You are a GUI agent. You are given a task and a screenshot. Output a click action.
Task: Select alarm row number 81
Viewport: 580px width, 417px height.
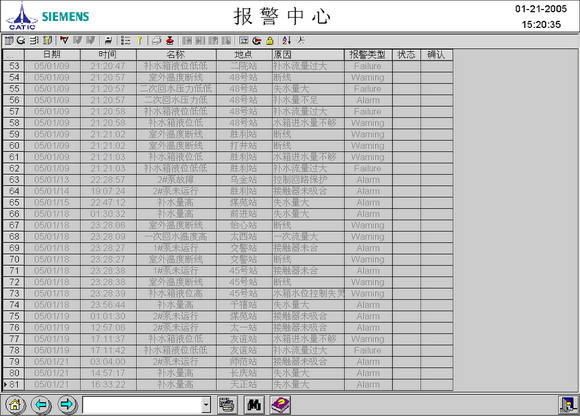pos(228,384)
